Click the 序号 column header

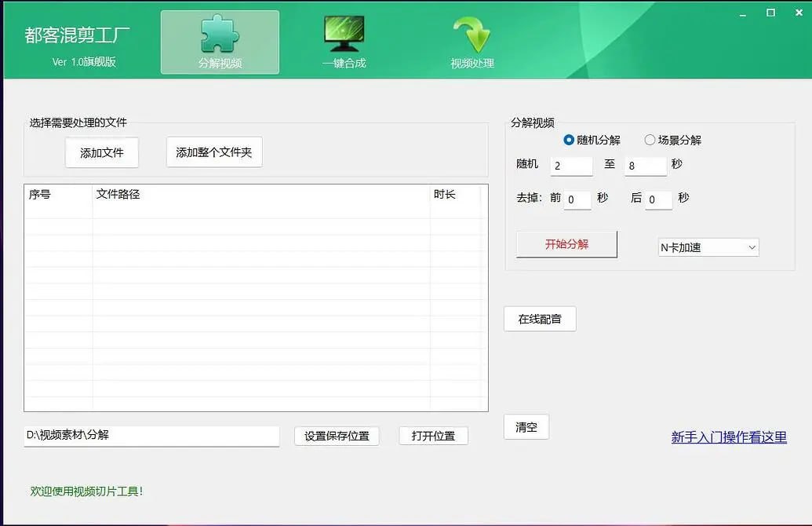[x=58, y=195]
